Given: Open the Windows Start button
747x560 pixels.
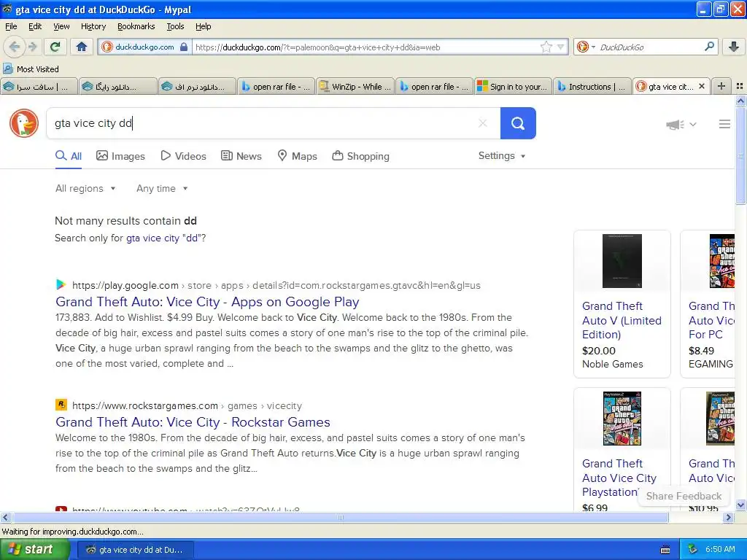Looking at the screenshot, I should [x=34, y=550].
